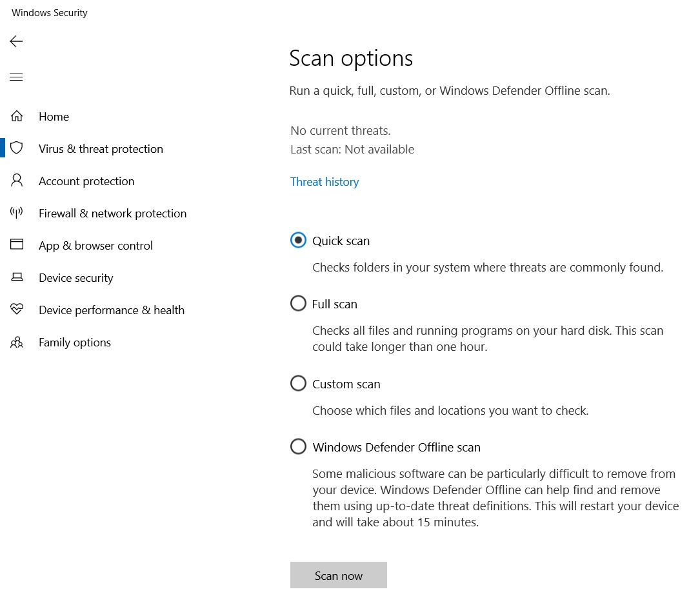The image size is (700, 616).
Task: Enable the Windows Defender Offline scan option
Action: pos(298,446)
